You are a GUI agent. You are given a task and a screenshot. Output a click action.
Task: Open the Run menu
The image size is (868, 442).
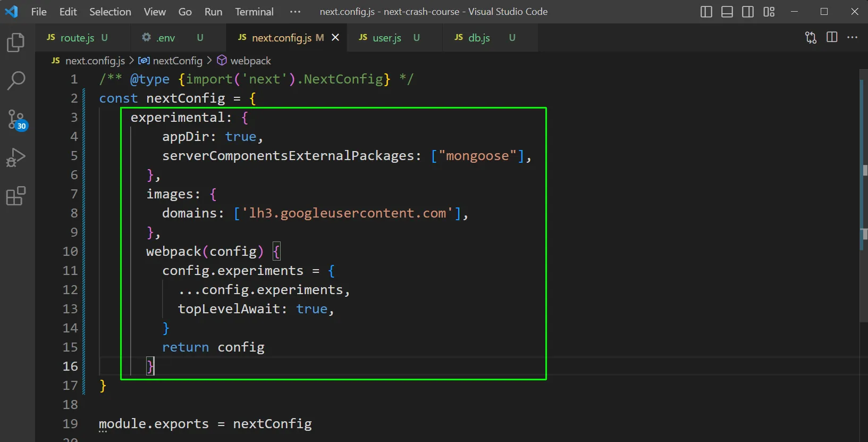tap(214, 12)
